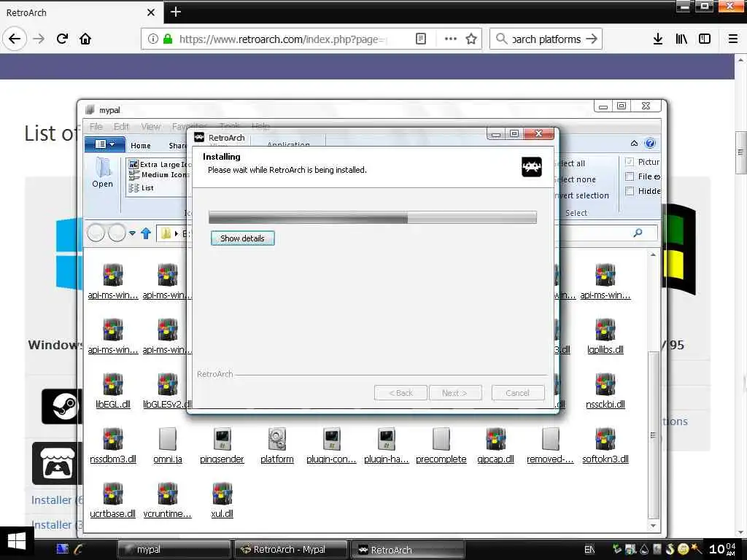Image resolution: width=747 pixels, height=560 pixels.
Task: Go to browser home page
Action: coord(85,39)
